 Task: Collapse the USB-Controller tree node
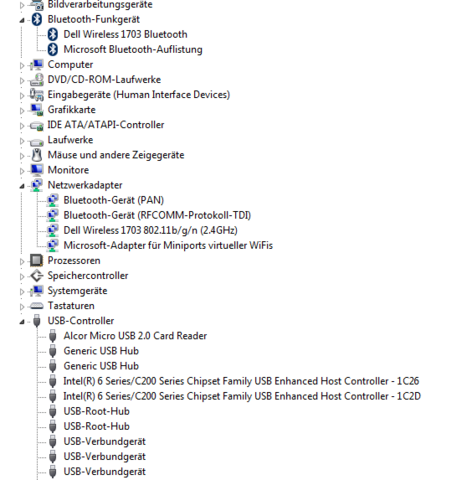(x=22, y=322)
